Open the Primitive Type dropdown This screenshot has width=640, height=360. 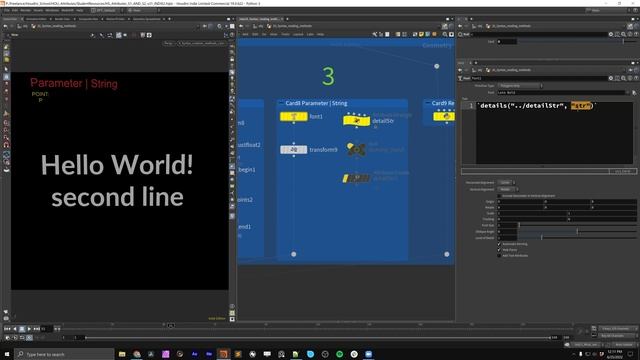(x=520, y=86)
